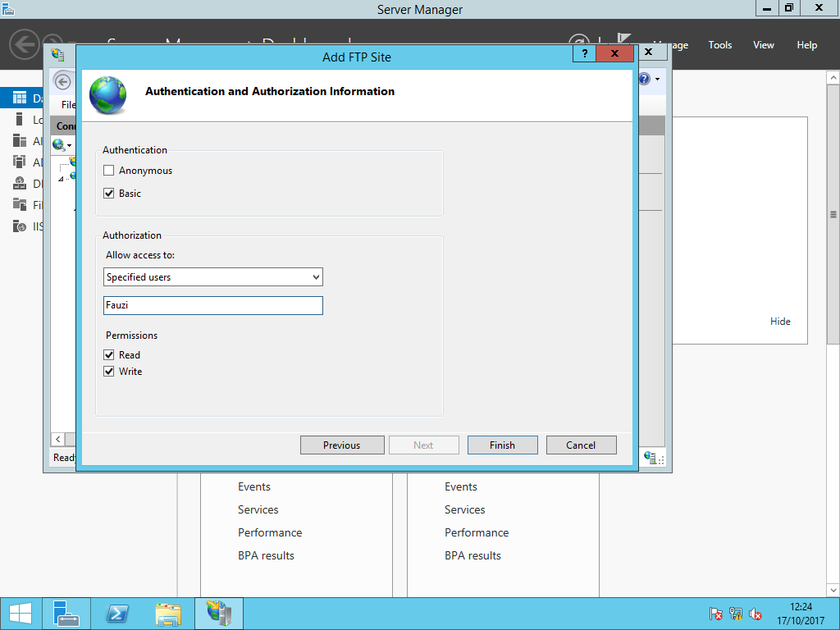Viewport: 840px width, 630px height.
Task: Click the muted volume icon in system tray
Action: click(756, 614)
